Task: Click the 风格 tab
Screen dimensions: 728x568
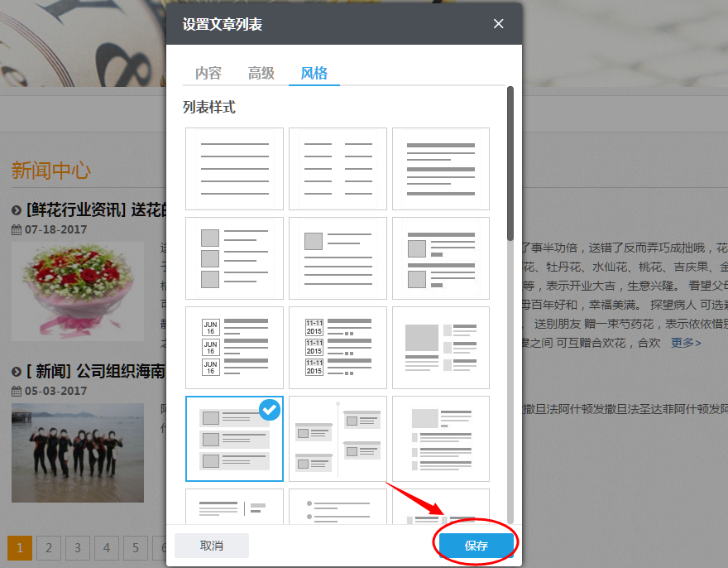Action: (x=314, y=73)
